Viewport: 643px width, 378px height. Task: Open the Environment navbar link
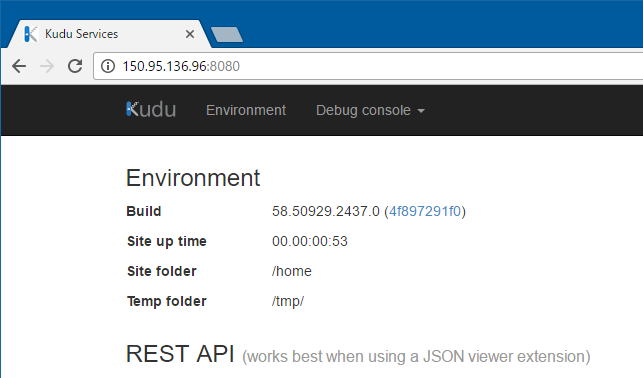tap(246, 110)
